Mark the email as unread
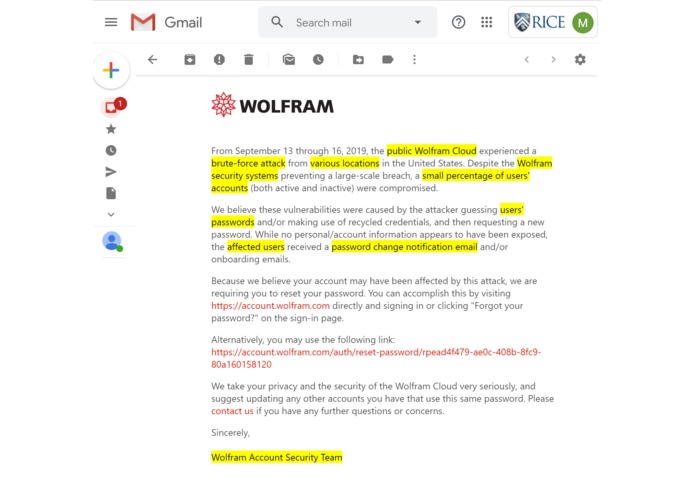Screen dimensions: 695x494 289,59
